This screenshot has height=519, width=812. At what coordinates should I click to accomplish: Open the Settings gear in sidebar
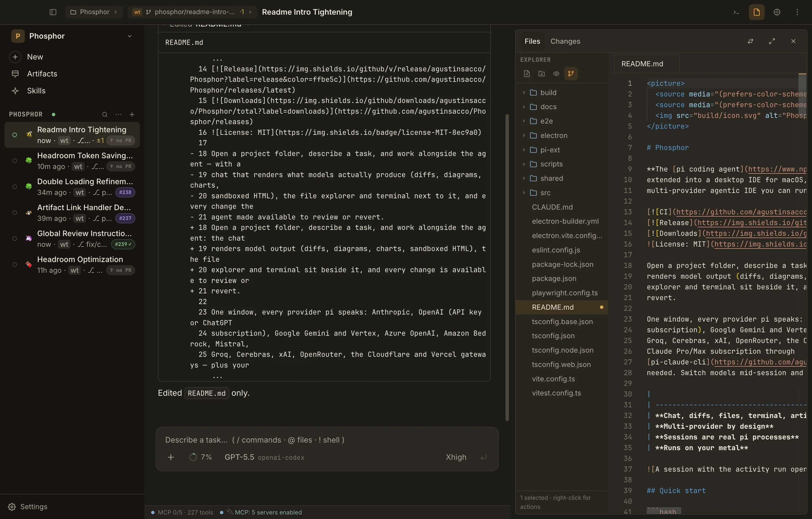[x=12, y=507]
